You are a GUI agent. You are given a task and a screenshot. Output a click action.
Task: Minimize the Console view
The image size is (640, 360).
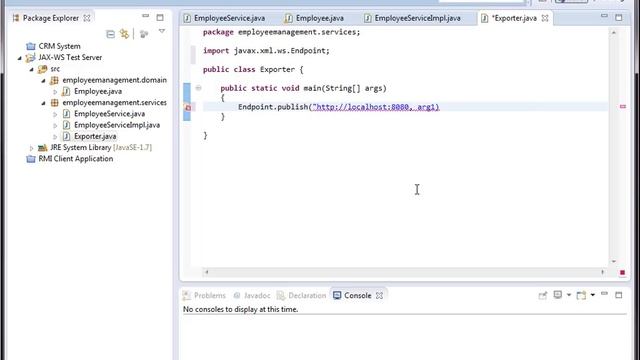click(604, 293)
